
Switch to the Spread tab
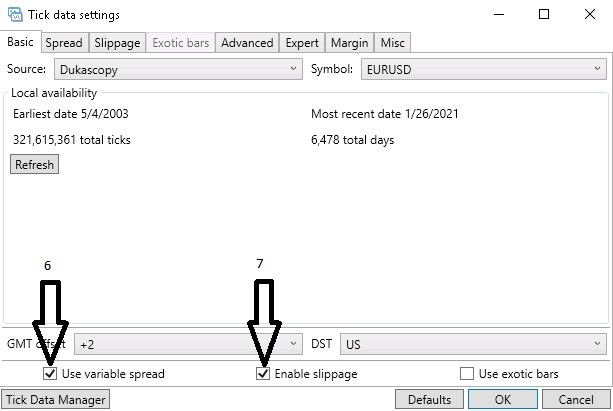pyautogui.click(x=64, y=43)
